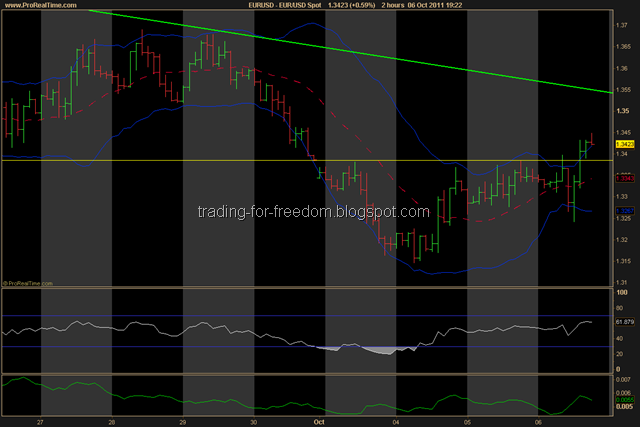Click the 1.31 price axis label
This screenshot has height=427, width=640.
pyautogui.click(x=622, y=282)
